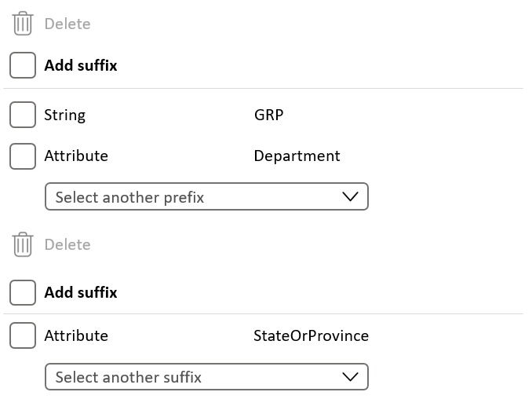Click the Delete label under the prefix dropdown

click(67, 244)
